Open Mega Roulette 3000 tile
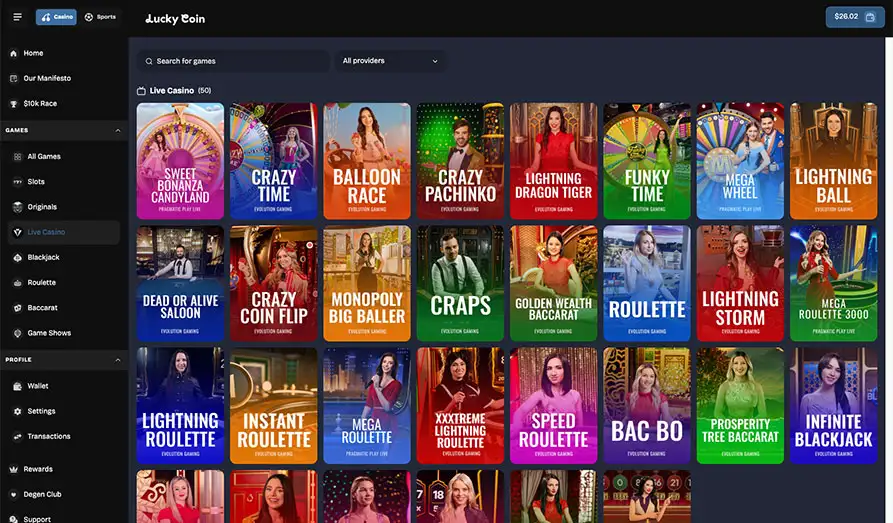Screen dimensions: 893x523 click(834, 284)
